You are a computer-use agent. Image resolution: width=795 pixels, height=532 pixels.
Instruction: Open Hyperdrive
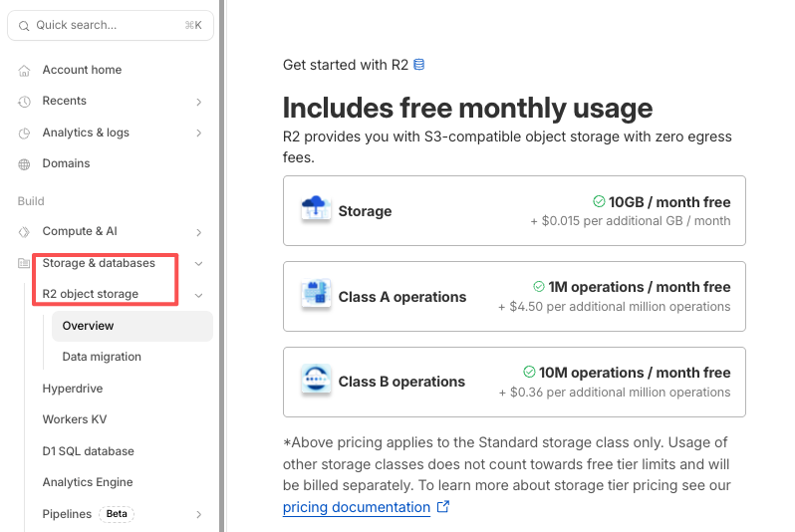(73, 389)
